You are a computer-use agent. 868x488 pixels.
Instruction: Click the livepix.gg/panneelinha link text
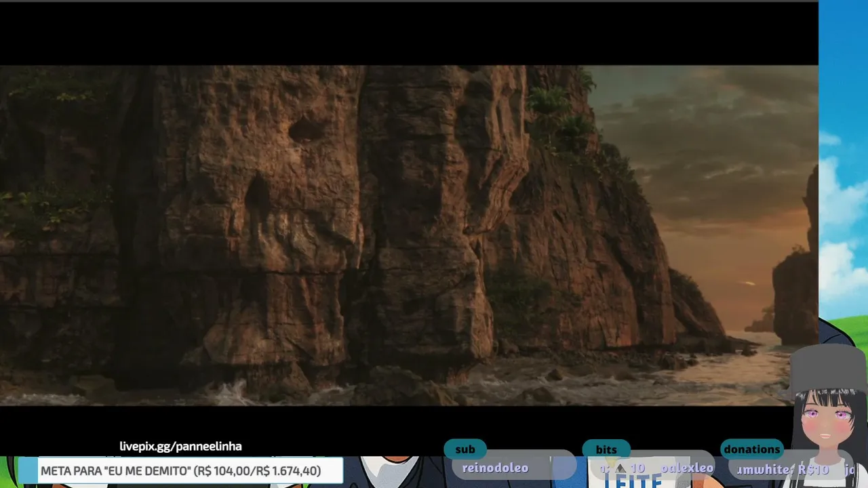pos(180,446)
